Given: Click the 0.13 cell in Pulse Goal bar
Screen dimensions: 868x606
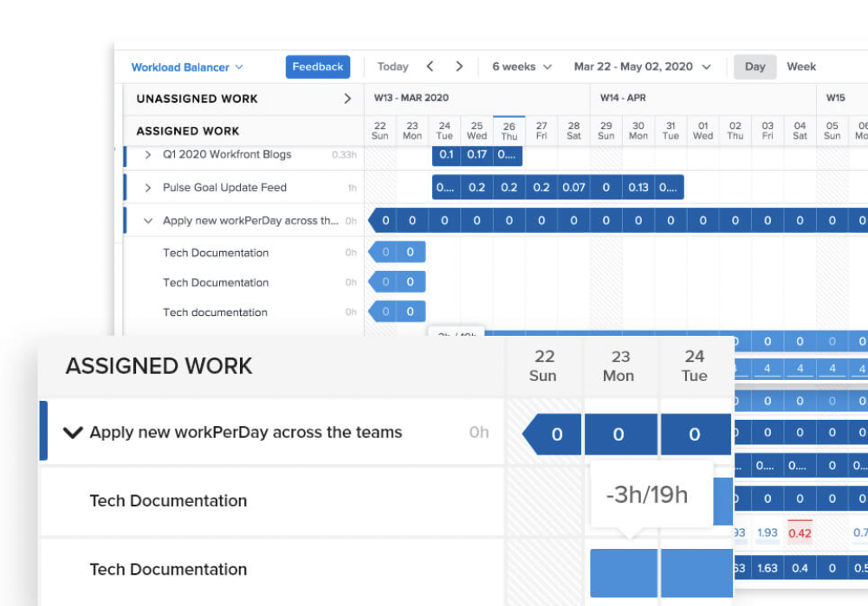Looking at the screenshot, I should [x=638, y=188].
